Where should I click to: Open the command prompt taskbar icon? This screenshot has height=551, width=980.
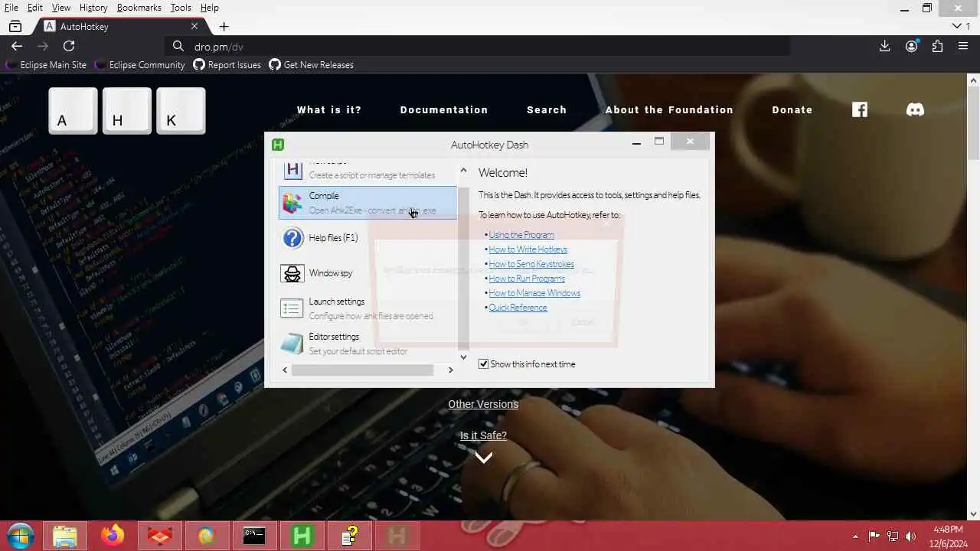click(254, 536)
